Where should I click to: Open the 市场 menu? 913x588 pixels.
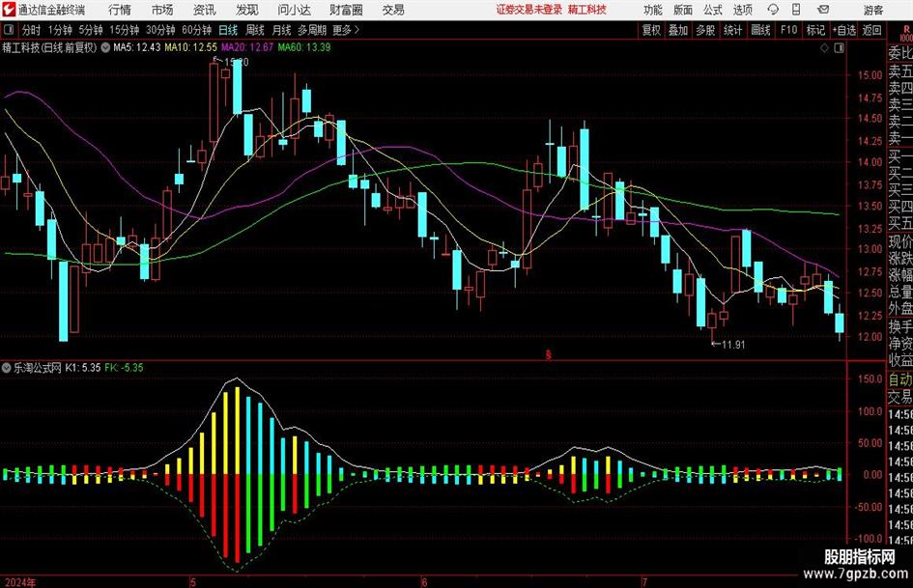[x=162, y=10]
